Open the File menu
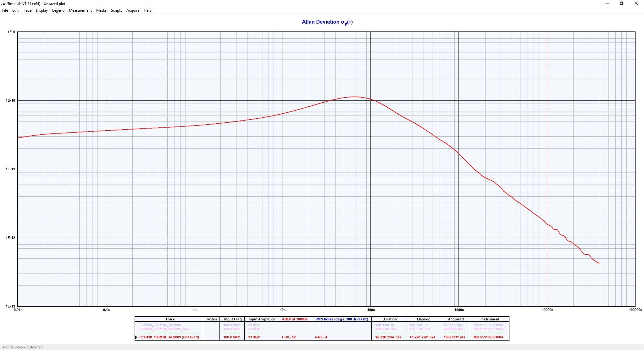 click(x=5, y=10)
